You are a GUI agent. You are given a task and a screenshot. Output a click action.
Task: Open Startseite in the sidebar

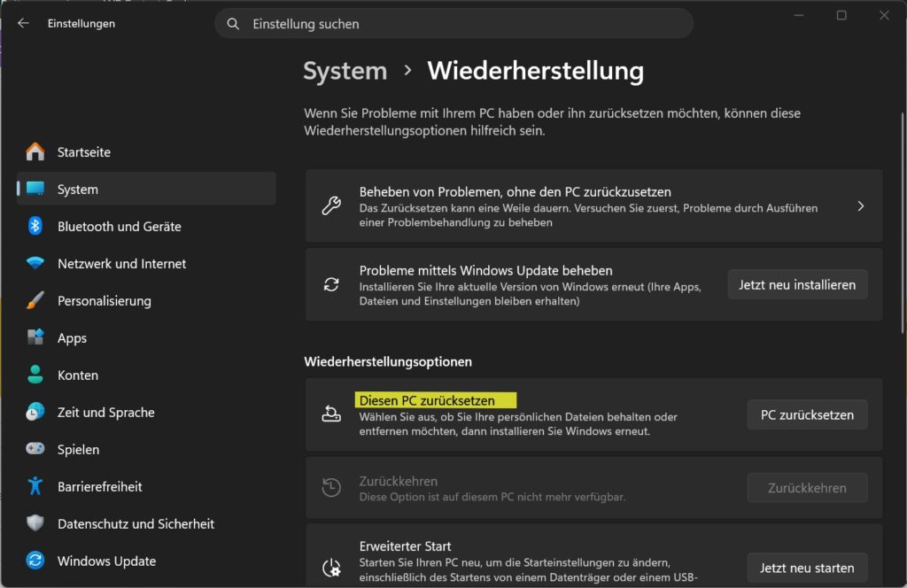pyautogui.click(x=147, y=152)
